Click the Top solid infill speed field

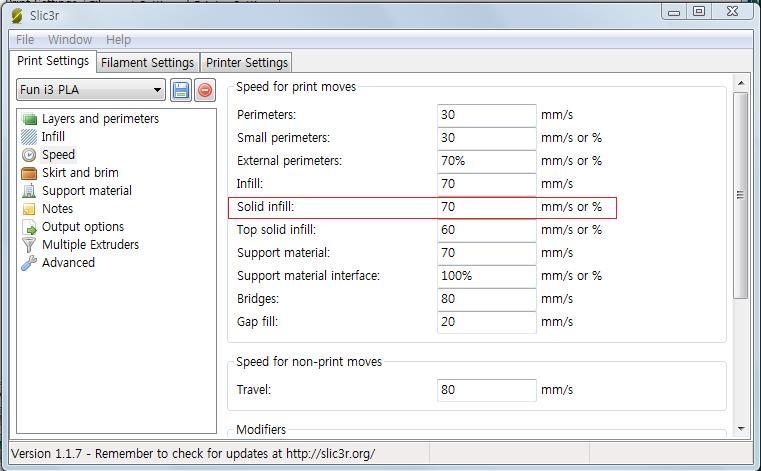coord(487,230)
